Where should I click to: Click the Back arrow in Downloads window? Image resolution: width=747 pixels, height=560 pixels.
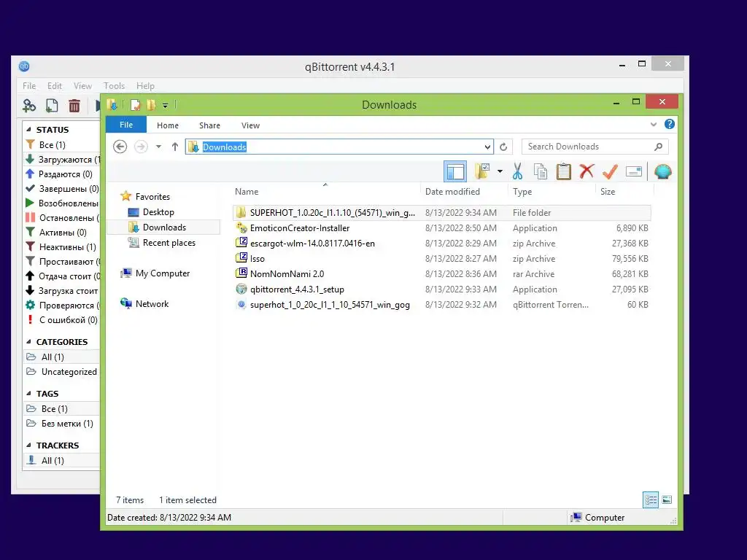point(120,147)
